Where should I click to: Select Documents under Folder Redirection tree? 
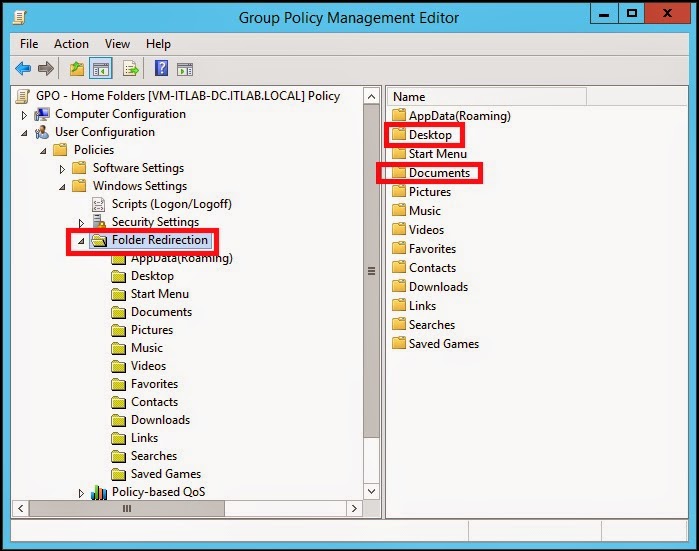161,312
